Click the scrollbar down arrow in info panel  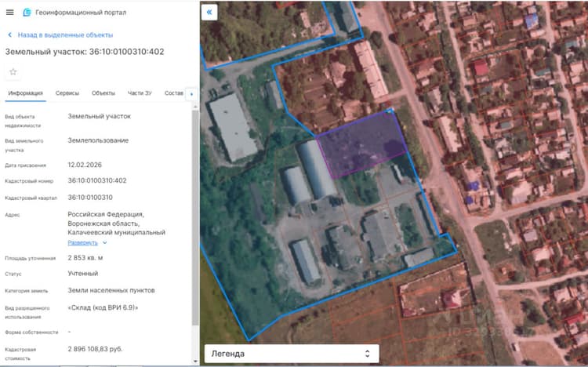tap(195, 361)
